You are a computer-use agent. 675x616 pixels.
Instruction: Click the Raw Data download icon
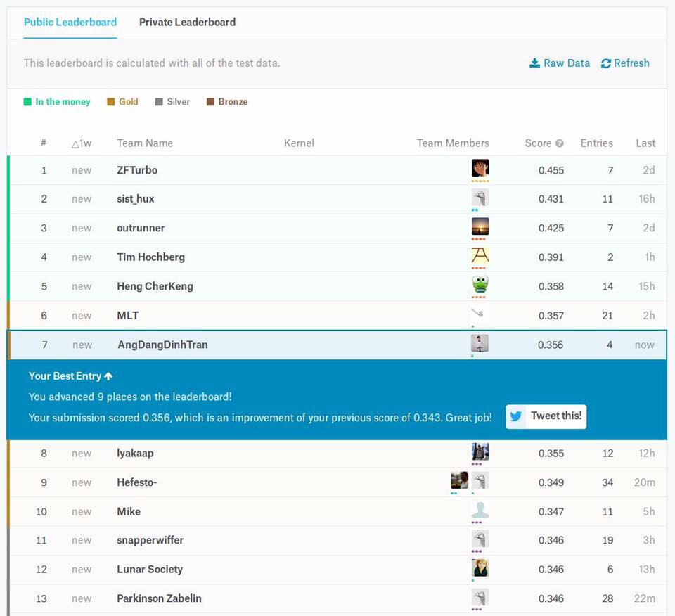(x=534, y=63)
